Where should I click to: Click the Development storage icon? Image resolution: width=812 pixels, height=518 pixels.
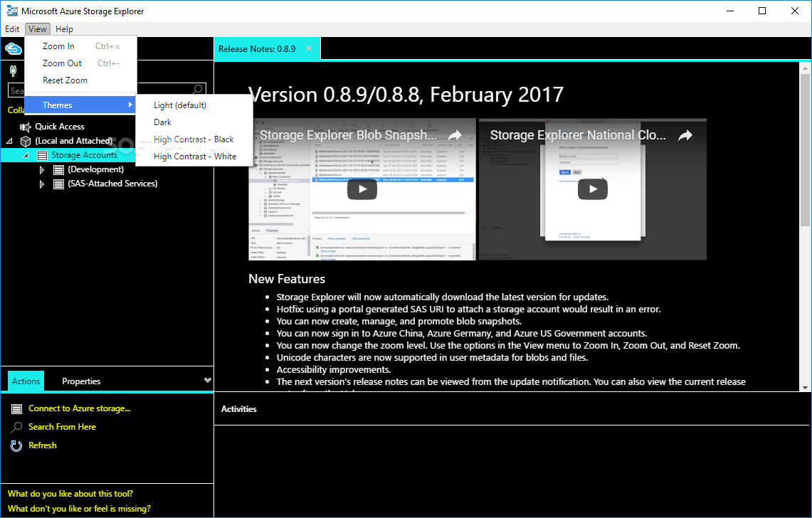(59, 169)
